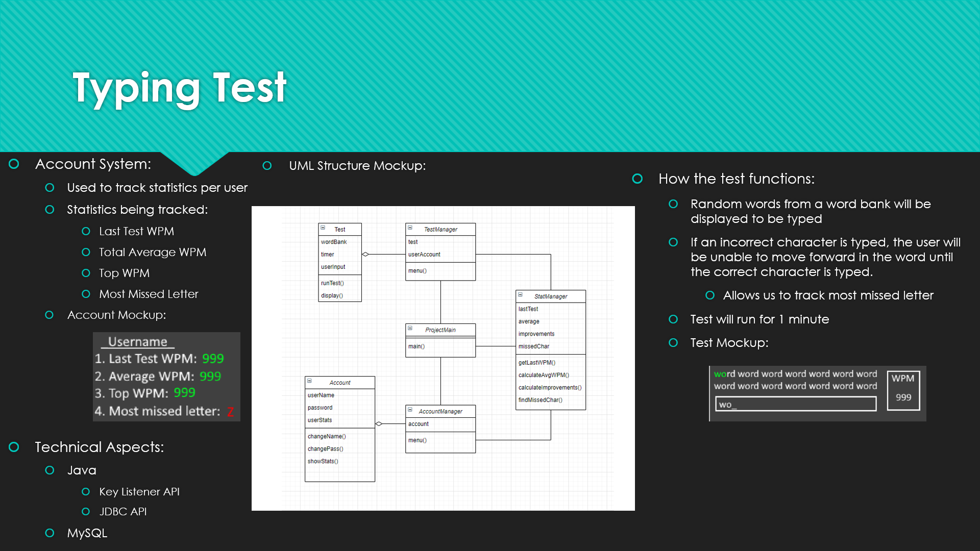Click the Username heading in account mockup

point(138,342)
